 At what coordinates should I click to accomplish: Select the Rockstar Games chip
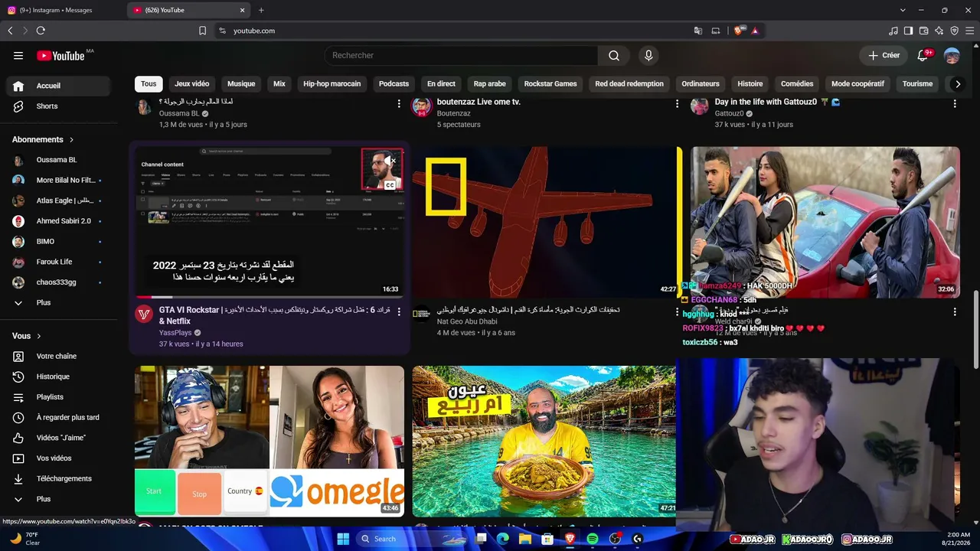pos(550,84)
